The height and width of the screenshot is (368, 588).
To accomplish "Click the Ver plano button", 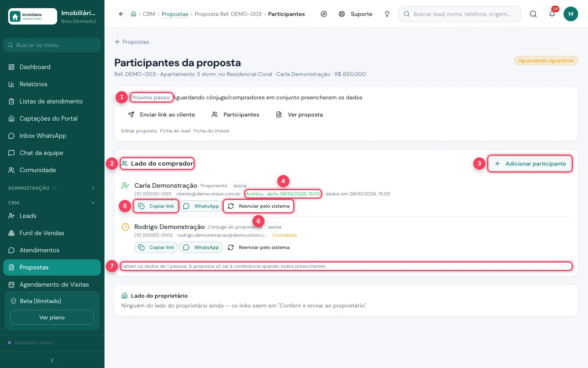I will tap(52, 317).
